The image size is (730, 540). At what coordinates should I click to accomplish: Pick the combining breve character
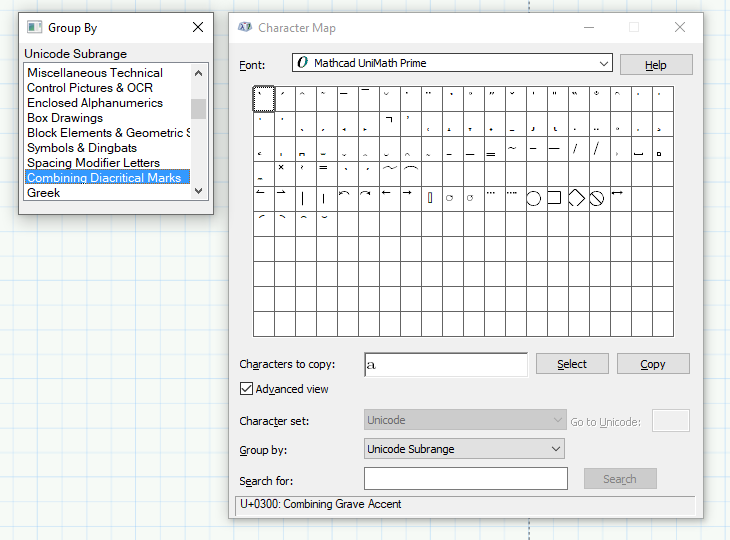click(x=390, y=99)
